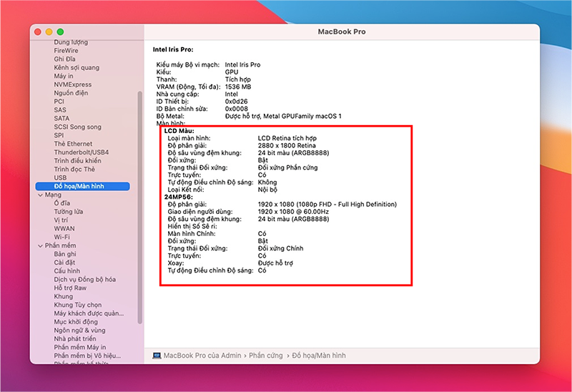Viewport: 572px width, 392px height.
Task: Open Dịch vụ Đồng bộ hóa entry
Action: click(x=84, y=280)
